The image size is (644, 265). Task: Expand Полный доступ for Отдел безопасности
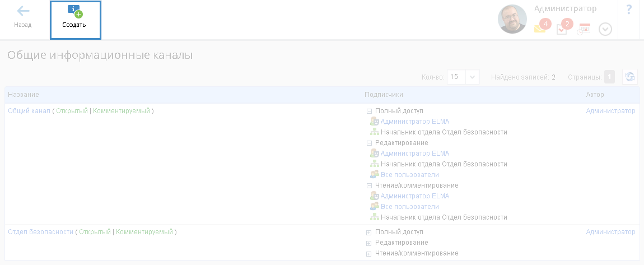369,233
